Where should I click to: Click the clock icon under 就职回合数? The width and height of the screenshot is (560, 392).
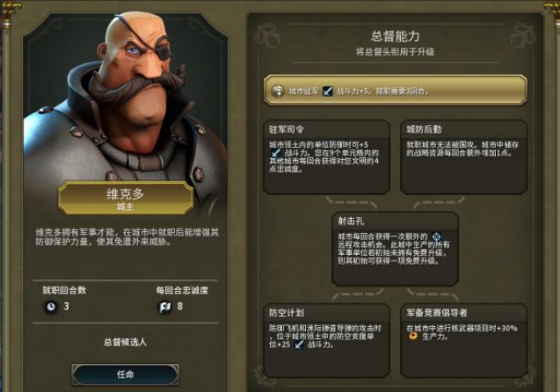point(51,307)
